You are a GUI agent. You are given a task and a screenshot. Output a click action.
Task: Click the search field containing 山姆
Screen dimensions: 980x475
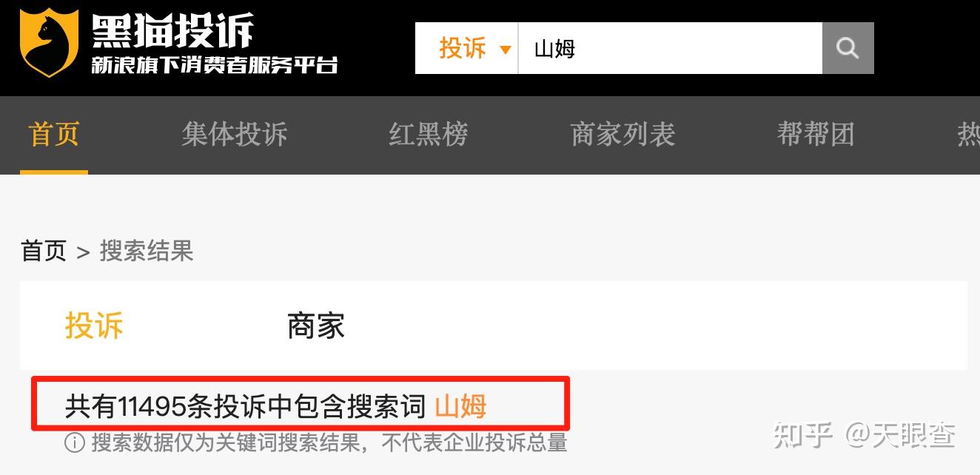[670, 49]
